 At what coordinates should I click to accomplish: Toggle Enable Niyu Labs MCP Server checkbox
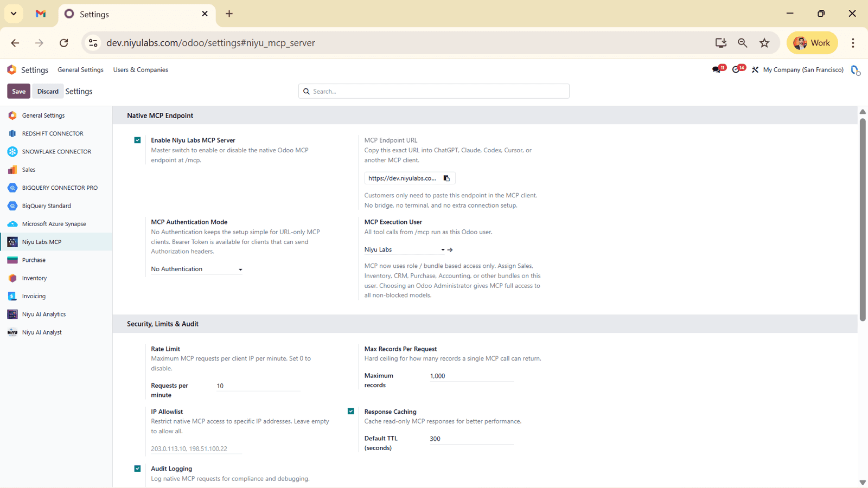pos(138,140)
